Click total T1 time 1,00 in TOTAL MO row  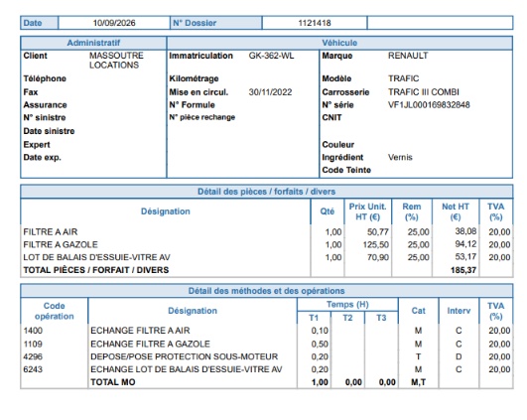click(320, 382)
